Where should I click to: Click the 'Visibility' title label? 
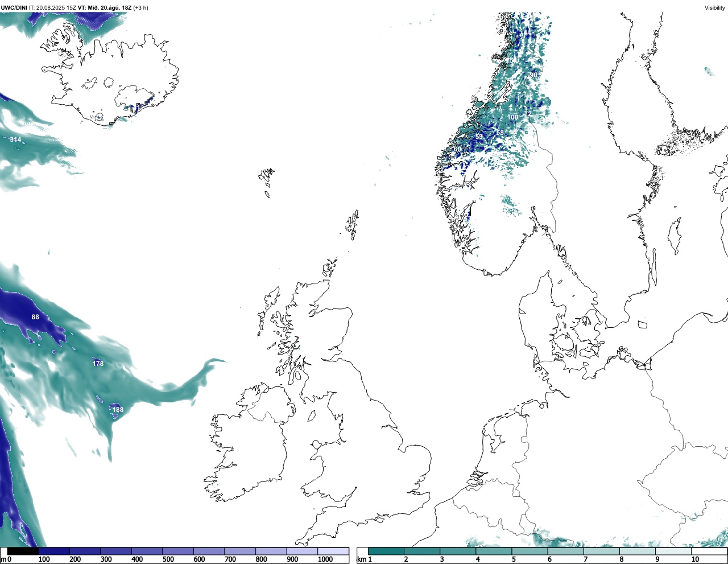pyautogui.click(x=715, y=7)
